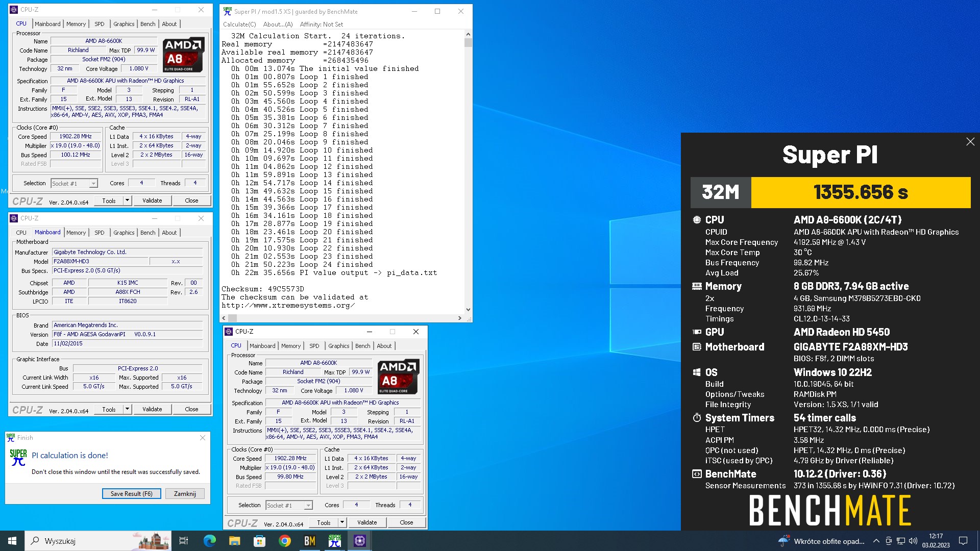Click Zamknij button in Finish dialog
The image size is (980, 551).
185,494
